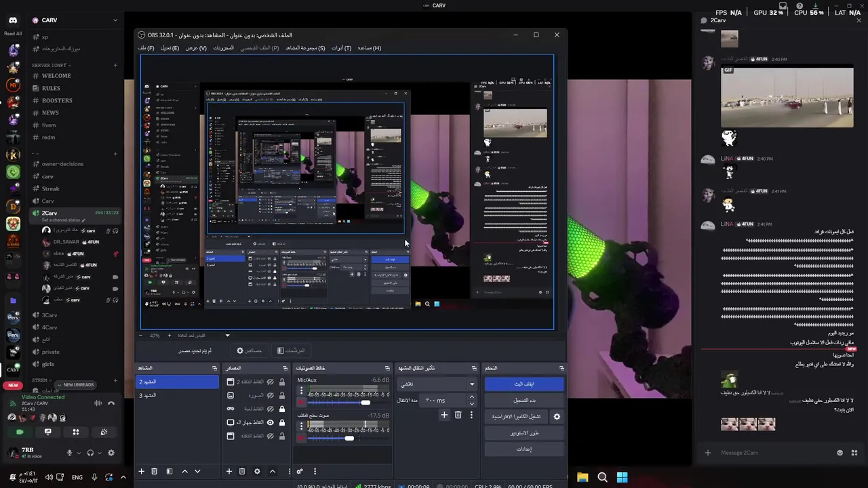
Task: Increase transition duration with up arrow
Action: 471,396
